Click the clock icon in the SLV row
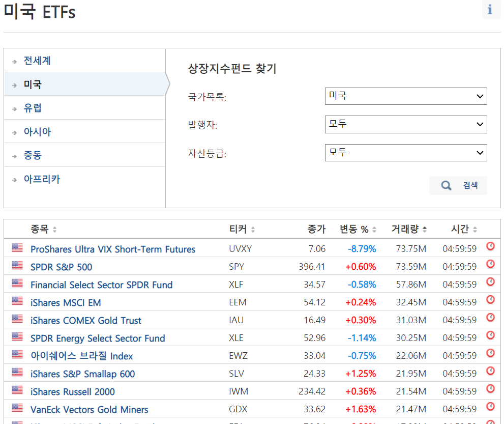504x424 pixels. click(x=490, y=371)
